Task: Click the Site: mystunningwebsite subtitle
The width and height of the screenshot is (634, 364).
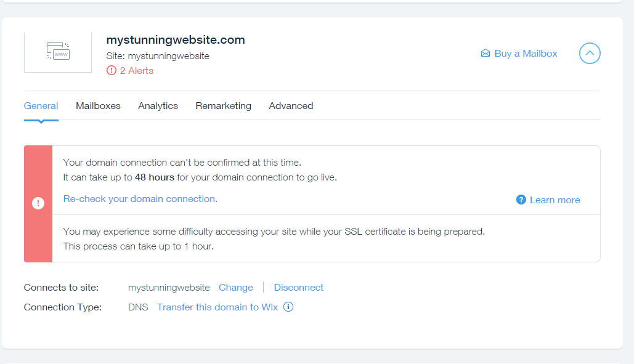Action: [x=158, y=56]
